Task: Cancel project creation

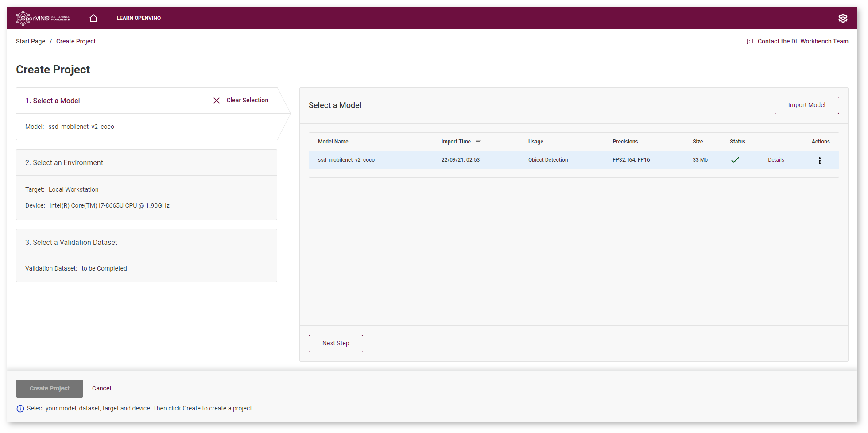Action: (101, 389)
